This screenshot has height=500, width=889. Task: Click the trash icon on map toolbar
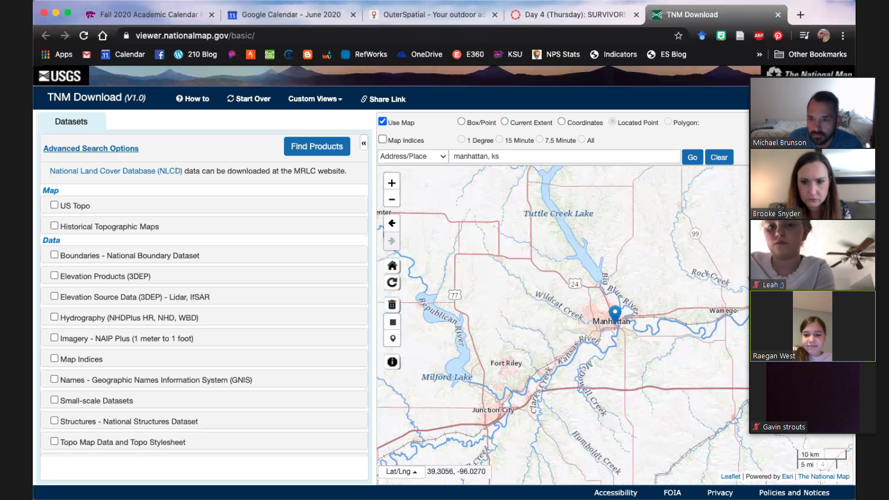[x=392, y=305]
